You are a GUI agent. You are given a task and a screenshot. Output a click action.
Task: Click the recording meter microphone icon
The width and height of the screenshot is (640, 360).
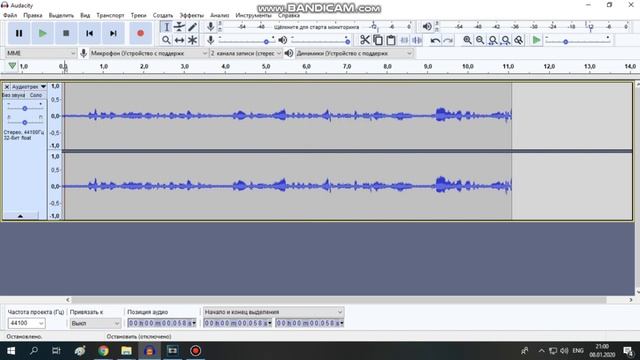pyautogui.click(x=210, y=27)
